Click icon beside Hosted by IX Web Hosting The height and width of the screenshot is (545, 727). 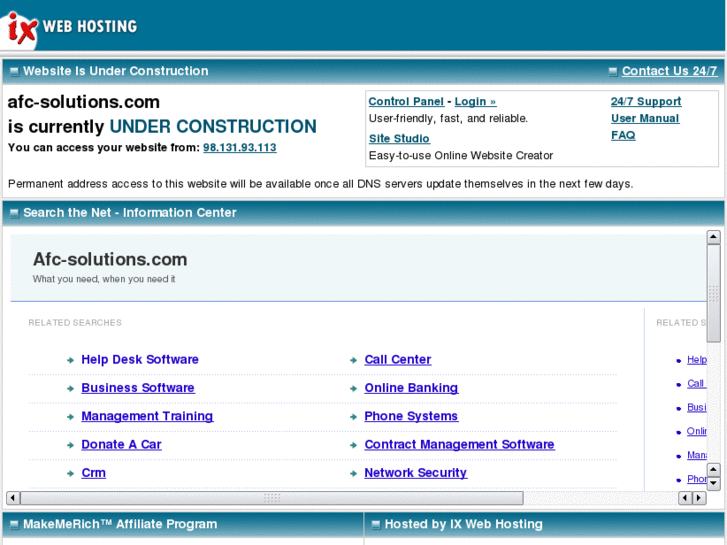tap(376, 525)
